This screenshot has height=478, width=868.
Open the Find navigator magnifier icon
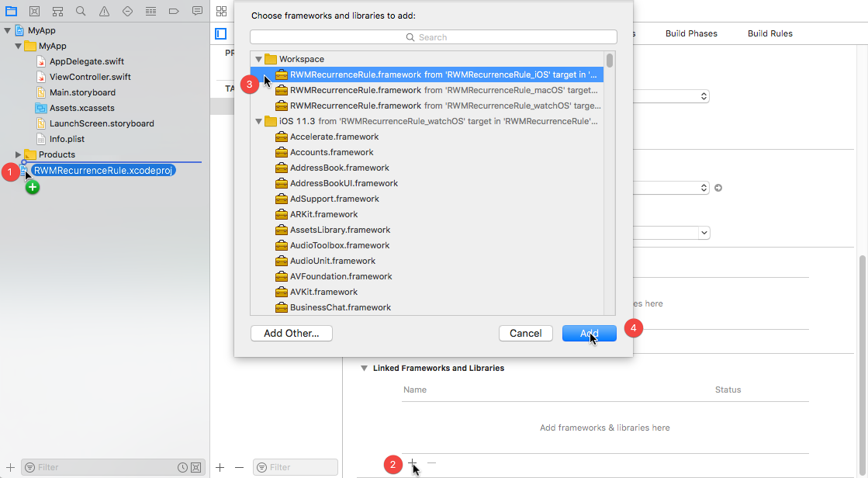pos(81,11)
